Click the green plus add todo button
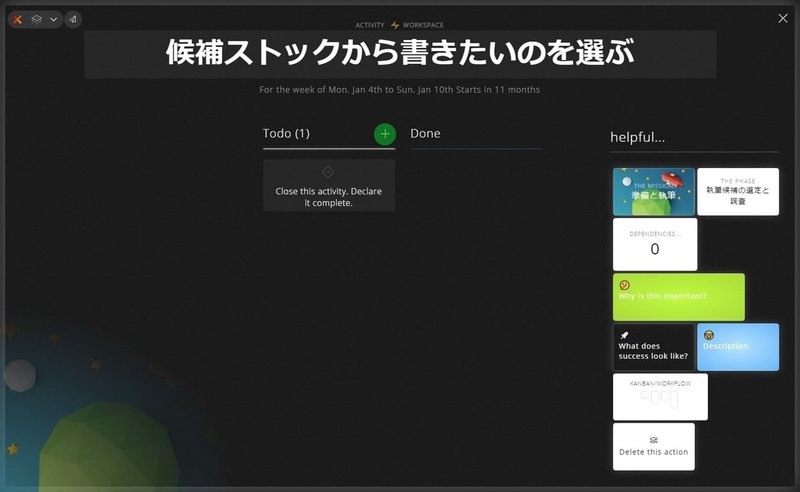The image size is (800, 492). click(x=385, y=134)
